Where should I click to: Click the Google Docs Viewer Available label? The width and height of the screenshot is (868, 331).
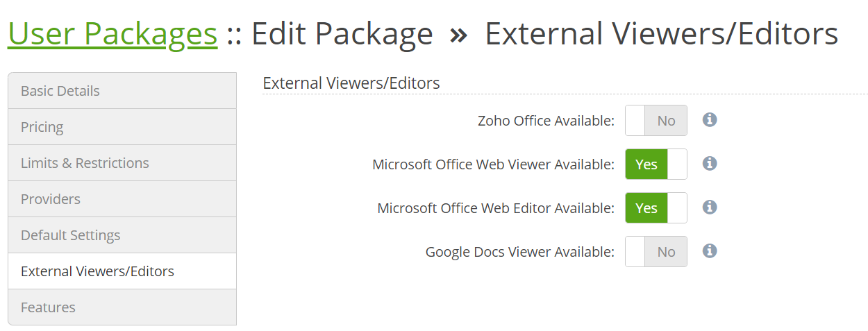[x=519, y=252]
